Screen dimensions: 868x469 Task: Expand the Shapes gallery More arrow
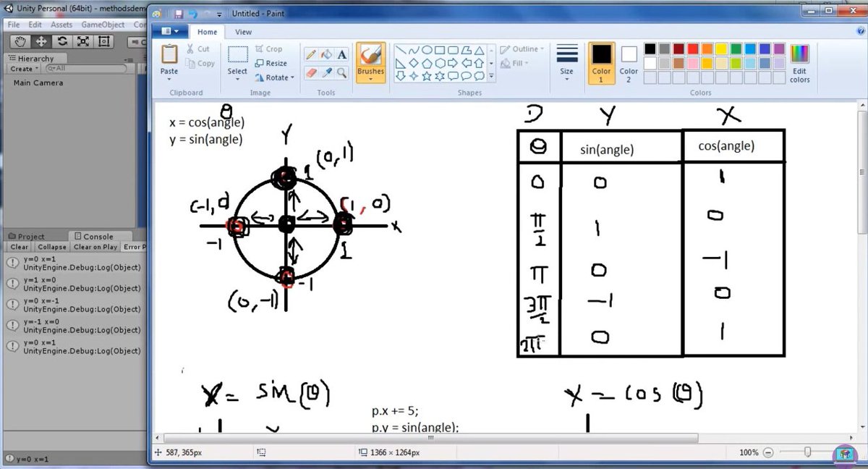[491, 77]
